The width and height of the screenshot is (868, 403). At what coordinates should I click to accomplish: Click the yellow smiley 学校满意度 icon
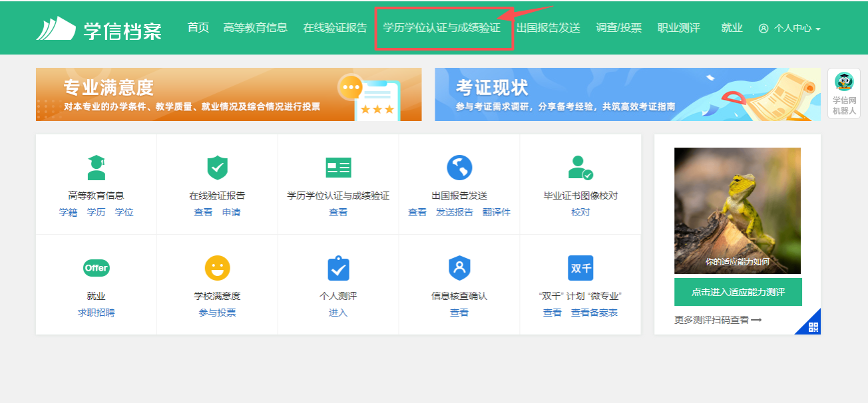(217, 268)
